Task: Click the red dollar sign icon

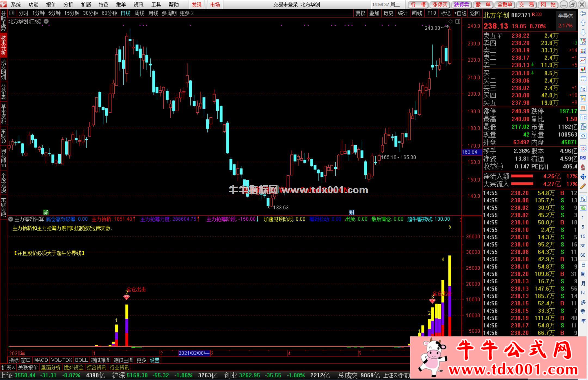Action: click(x=583, y=167)
